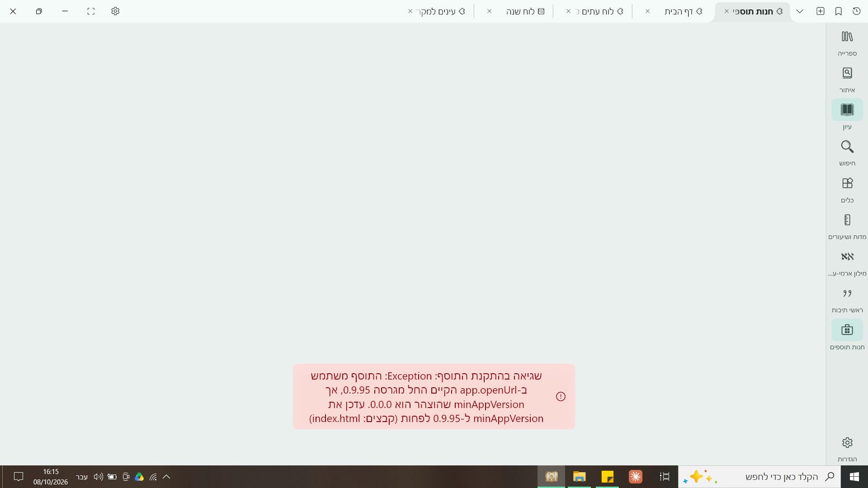Click the error alert exclamation icon
The image size is (868, 488).
[561, 396]
